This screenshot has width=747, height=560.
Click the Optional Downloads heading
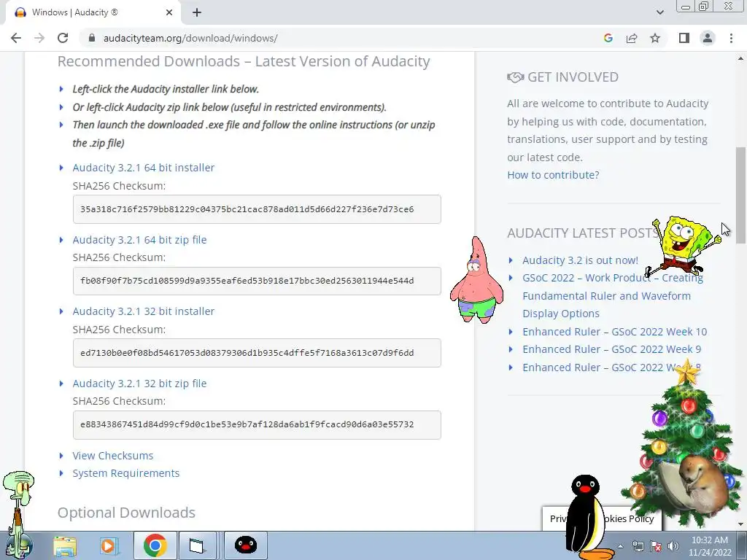tap(126, 513)
